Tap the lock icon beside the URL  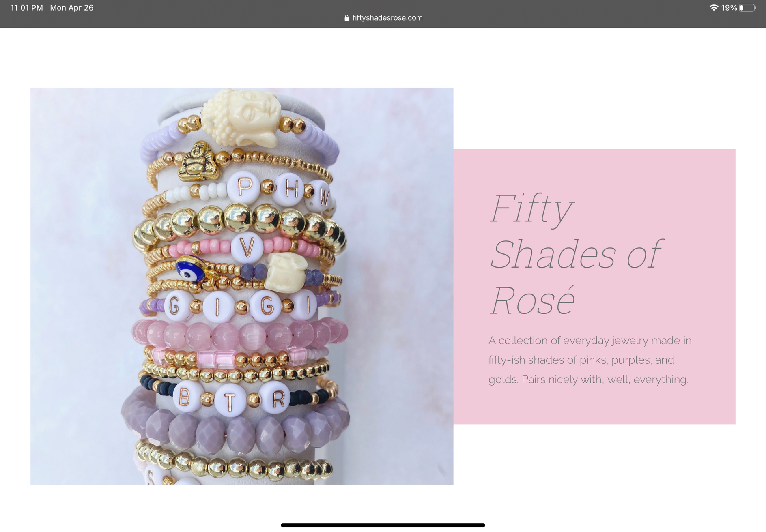click(346, 18)
